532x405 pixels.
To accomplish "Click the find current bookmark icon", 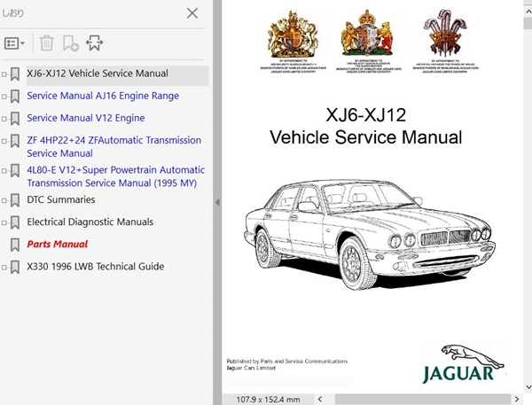I will tap(94, 43).
